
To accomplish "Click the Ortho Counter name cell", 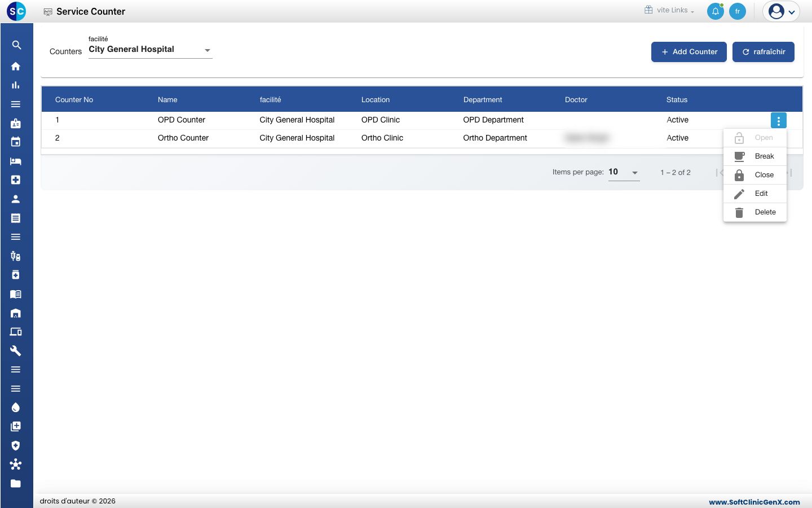I will [183, 138].
